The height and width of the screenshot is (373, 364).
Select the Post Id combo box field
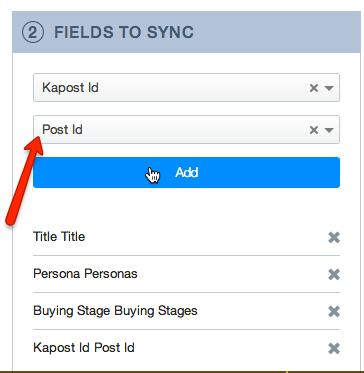click(x=186, y=130)
